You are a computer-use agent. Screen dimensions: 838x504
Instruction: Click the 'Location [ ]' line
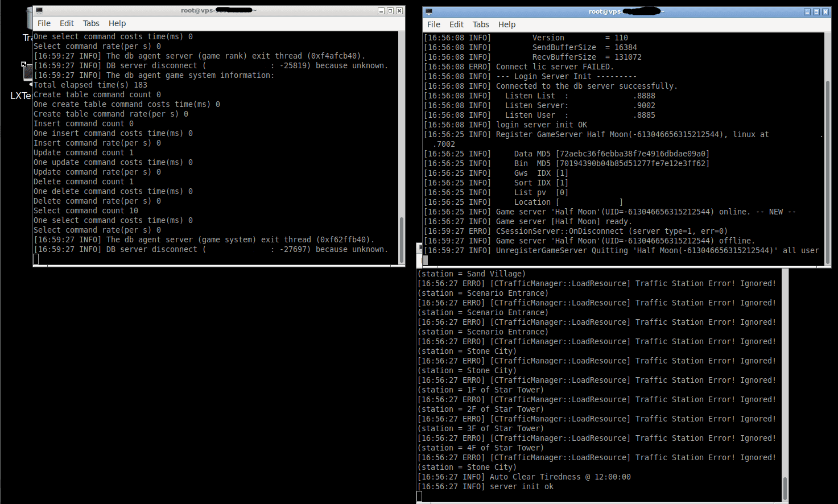[523, 202]
